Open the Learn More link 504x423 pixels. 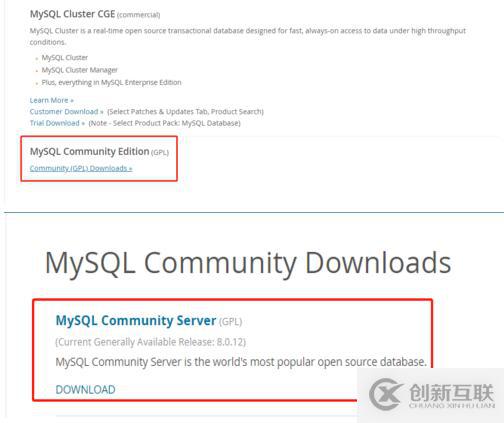click(52, 100)
